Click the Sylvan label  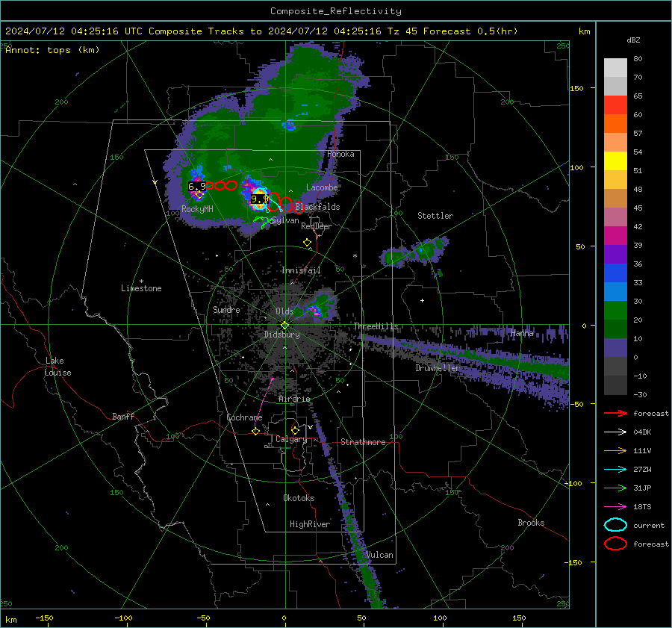(285, 220)
